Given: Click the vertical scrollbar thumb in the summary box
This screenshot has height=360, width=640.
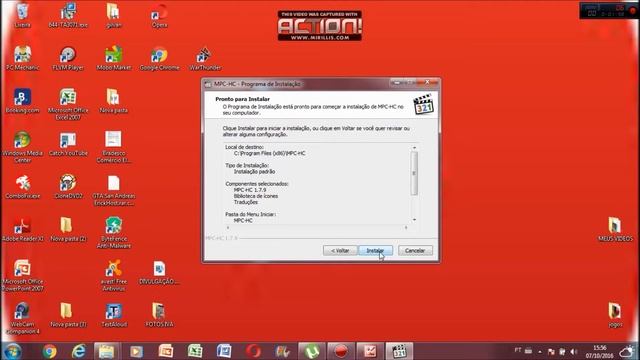Looking at the screenshot, I should pos(414,173).
